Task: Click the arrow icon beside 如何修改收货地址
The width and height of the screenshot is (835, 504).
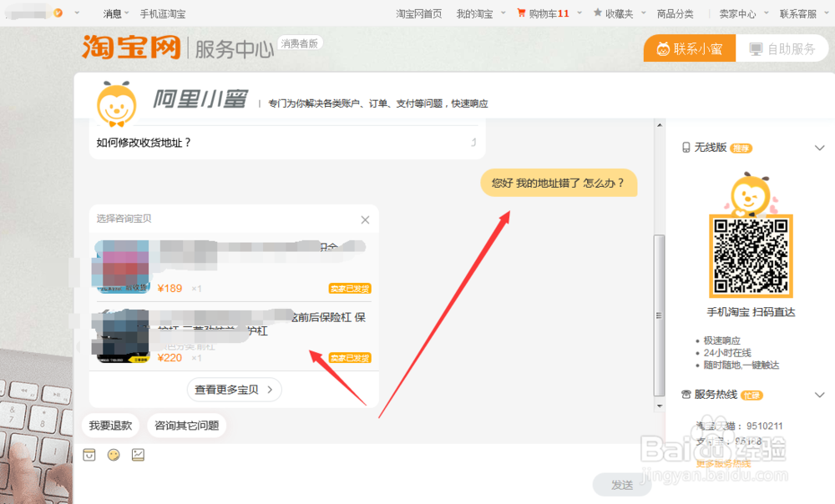Action: pos(473,142)
